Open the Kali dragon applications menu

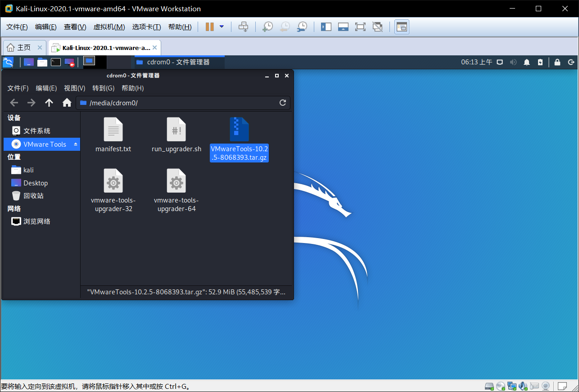(x=8, y=62)
